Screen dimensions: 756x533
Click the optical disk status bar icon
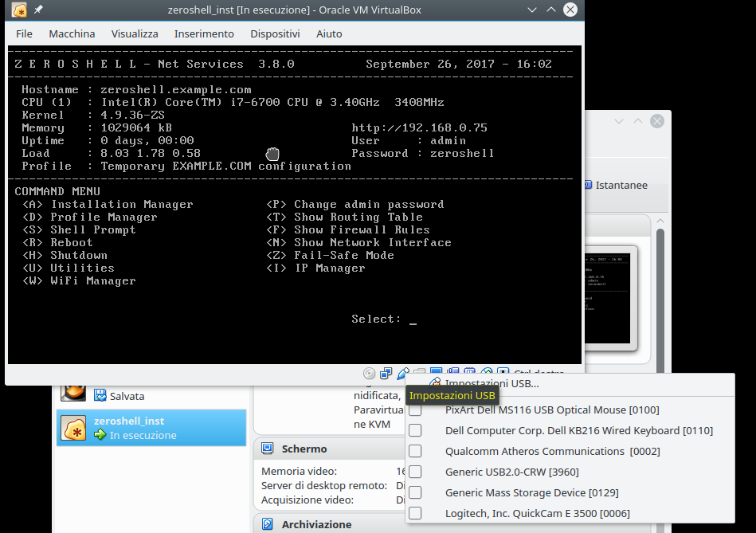[369, 374]
